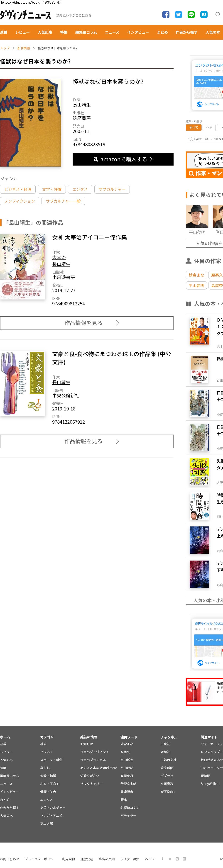Expand 作品情報を見る for 女神 太宰治
The height and width of the screenshot is (868, 223).
87,323
